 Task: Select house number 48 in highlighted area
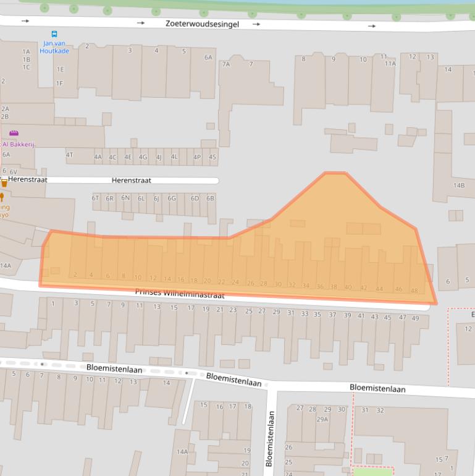point(414,291)
